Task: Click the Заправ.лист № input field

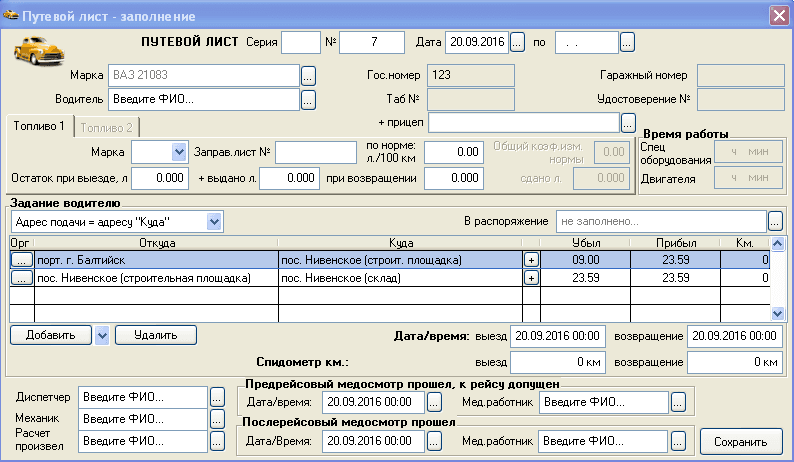Action: [x=316, y=152]
